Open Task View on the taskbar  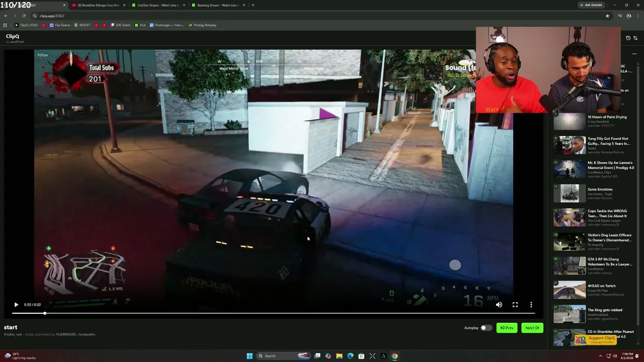coord(317,356)
